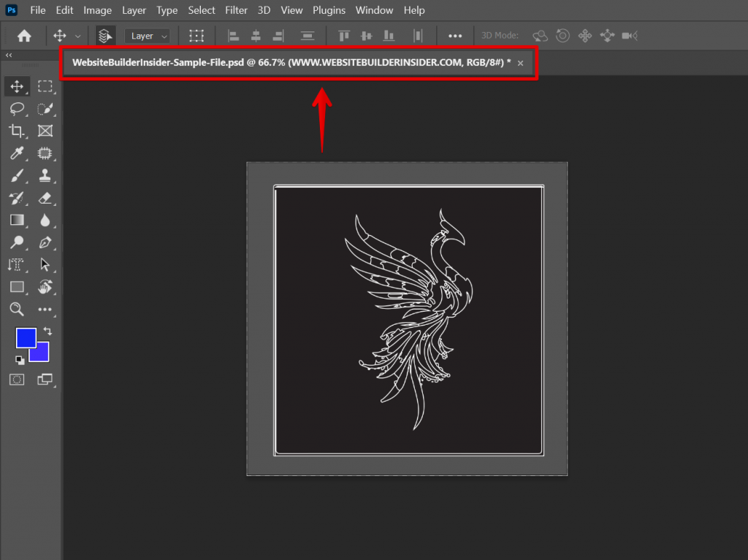The width and height of the screenshot is (748, 560).
Task: Select the Move tool
Action: tap(17, 86)
